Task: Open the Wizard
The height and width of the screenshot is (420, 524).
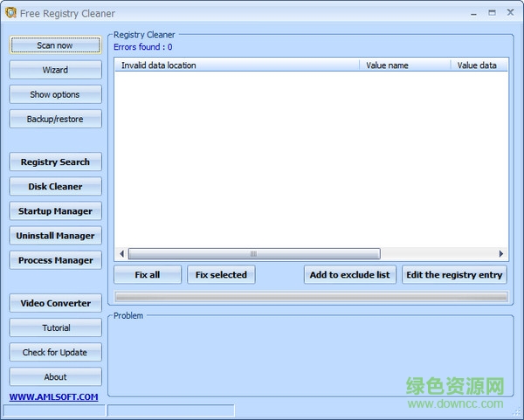Action: [55, 70]
